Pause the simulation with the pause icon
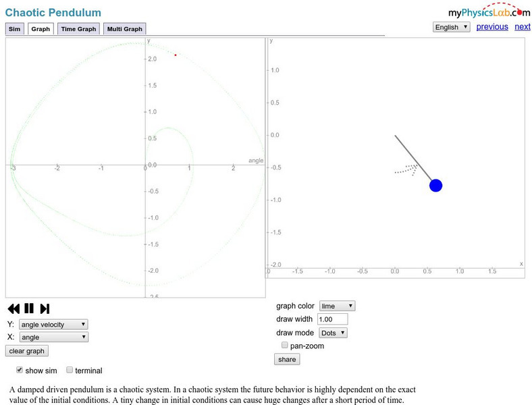 29,308
